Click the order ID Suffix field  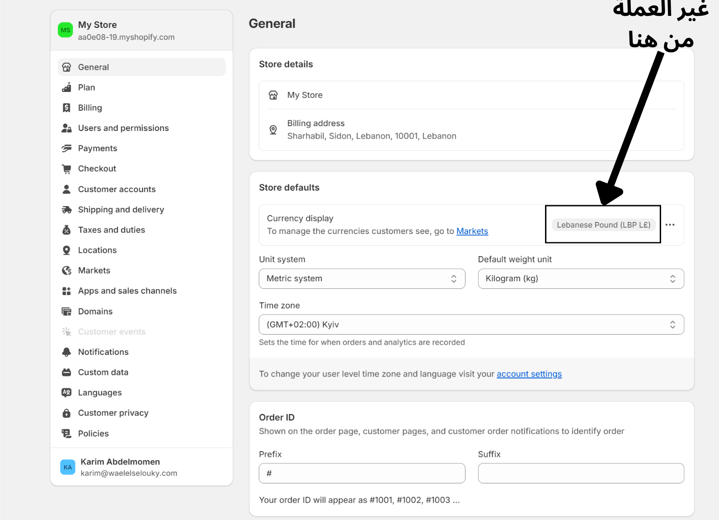[x=580, y=473]
